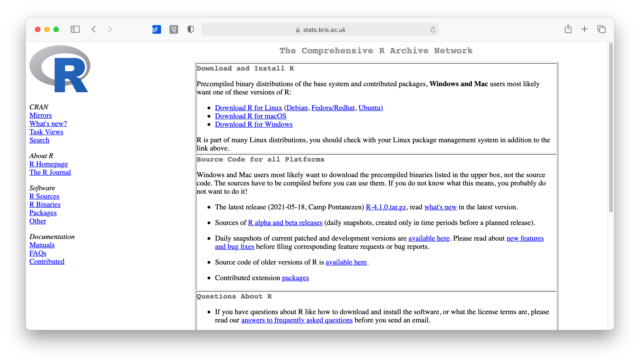Open the Mirrors sidebar link
The height and width of the screenshot is (364, 640).
click(40, 115)
